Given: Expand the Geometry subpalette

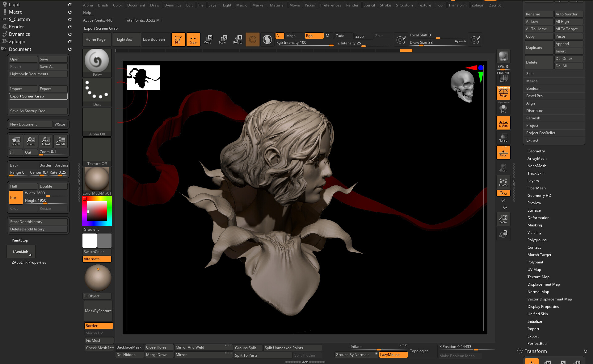Looking at the screenshot, I should tap(536, 151).
